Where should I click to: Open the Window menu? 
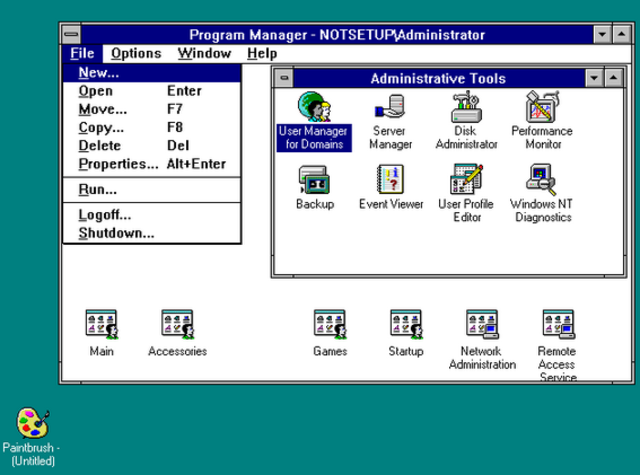point(204,53)
